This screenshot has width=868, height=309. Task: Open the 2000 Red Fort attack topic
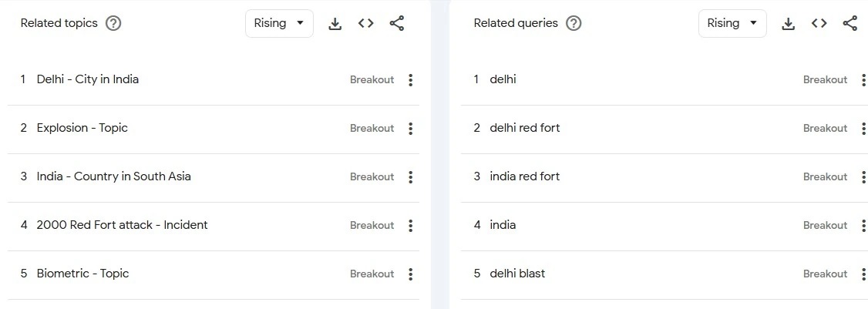point(122,225)
